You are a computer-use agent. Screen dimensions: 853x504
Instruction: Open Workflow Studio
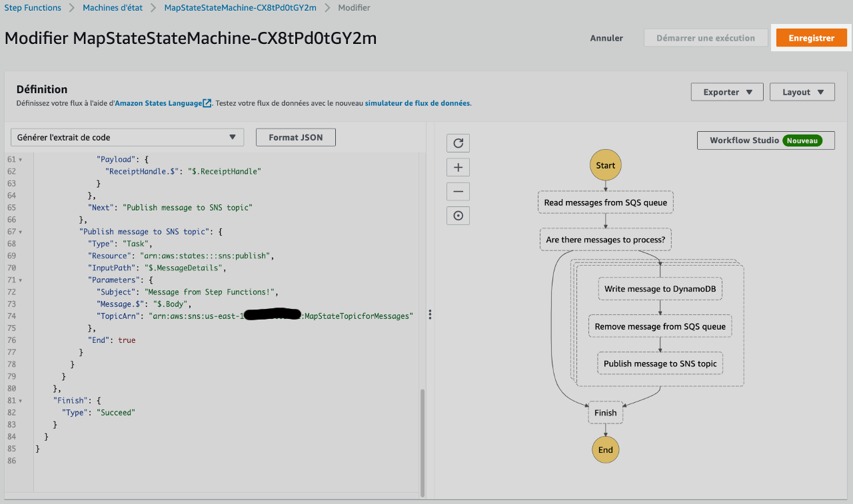(766, 140)
